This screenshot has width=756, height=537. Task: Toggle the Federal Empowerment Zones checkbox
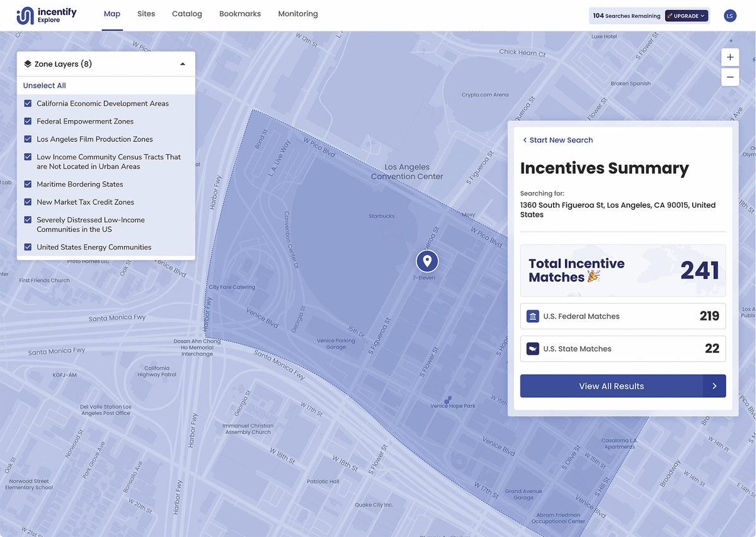tap(28, 121)
